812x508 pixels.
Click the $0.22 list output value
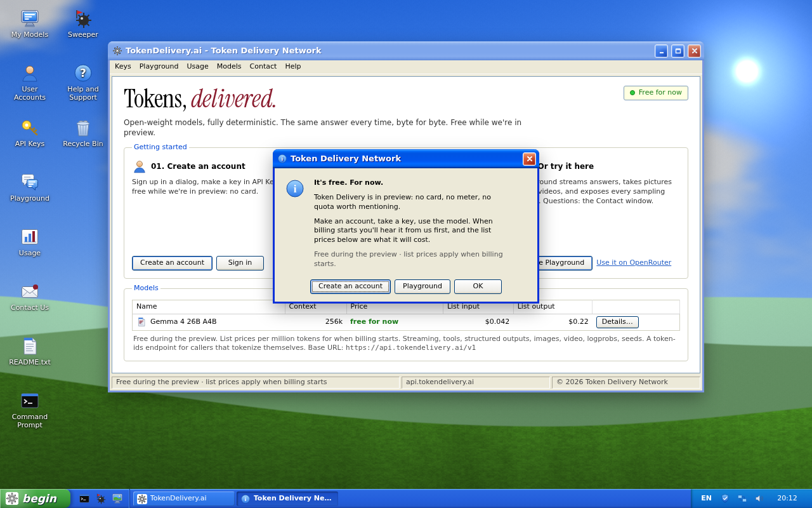579,322
